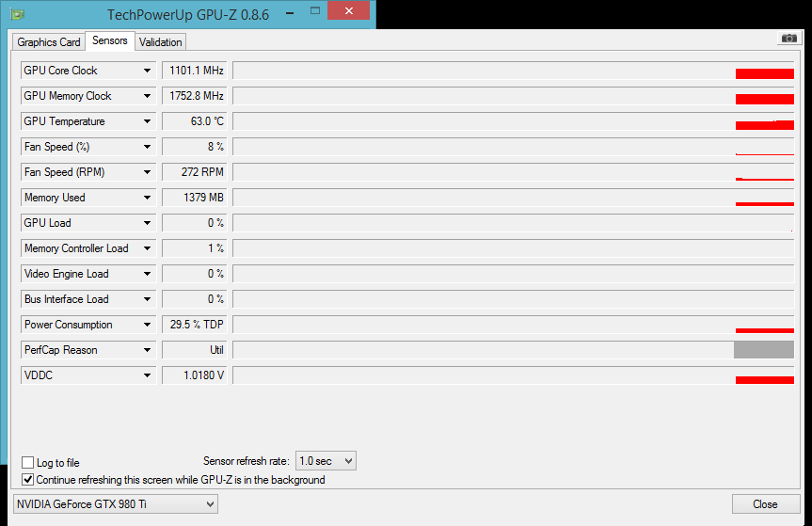Click the GPU Core Clock history graph
This screenshot has height=526, width=812.
(x=514, y=71)
